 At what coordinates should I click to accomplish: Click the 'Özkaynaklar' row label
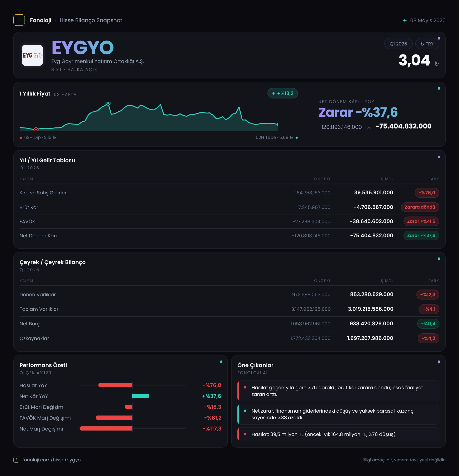[34, 339]
